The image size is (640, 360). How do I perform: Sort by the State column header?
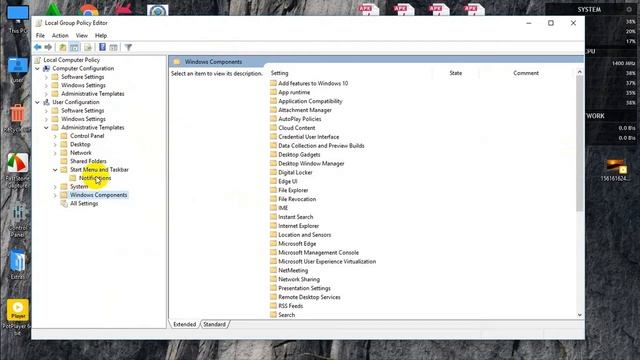coord(456,73)
